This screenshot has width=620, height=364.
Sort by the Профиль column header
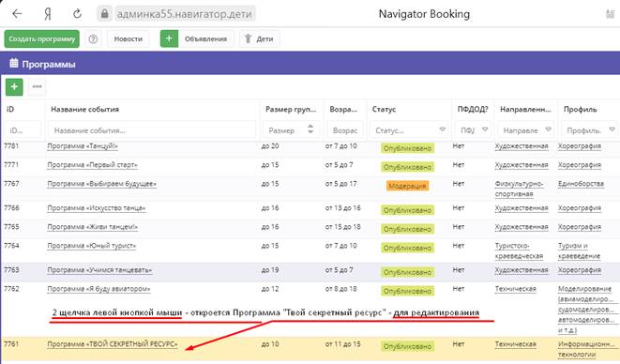[580, 109]
